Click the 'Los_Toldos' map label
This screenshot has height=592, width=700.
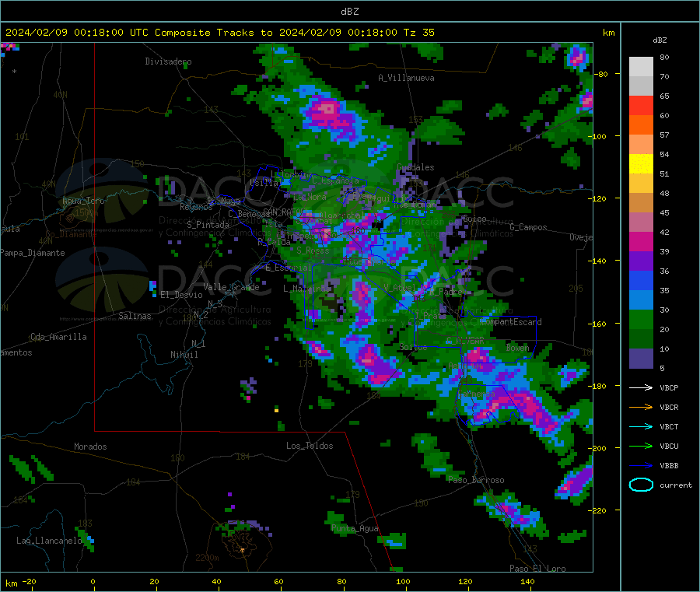click(x=310, y=446)
